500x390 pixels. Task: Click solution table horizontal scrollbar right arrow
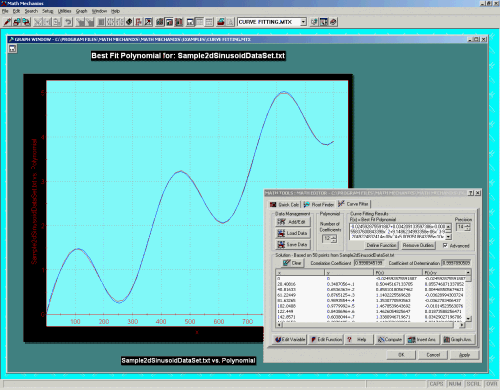462,325
